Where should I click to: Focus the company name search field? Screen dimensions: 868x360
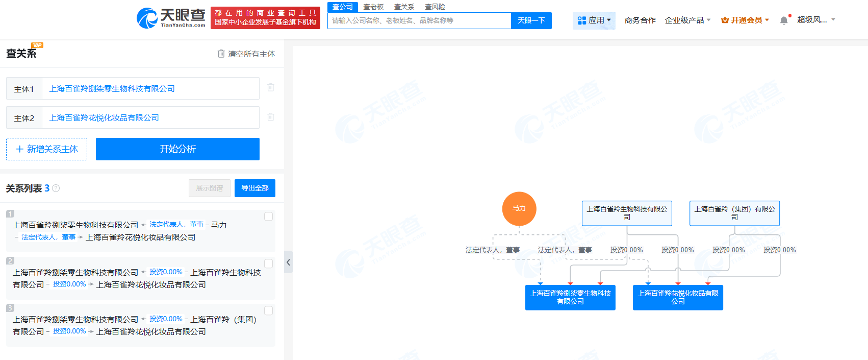click(x=419, y=20)
